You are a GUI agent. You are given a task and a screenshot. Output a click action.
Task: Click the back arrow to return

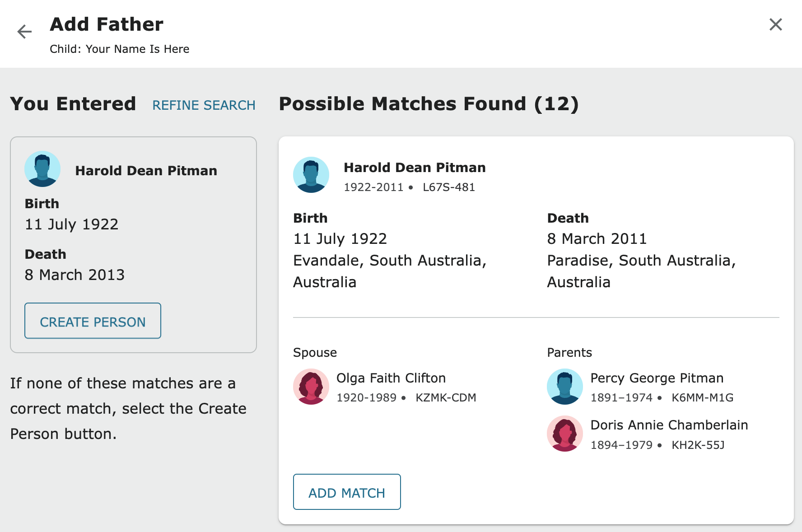tap(24, 31)
